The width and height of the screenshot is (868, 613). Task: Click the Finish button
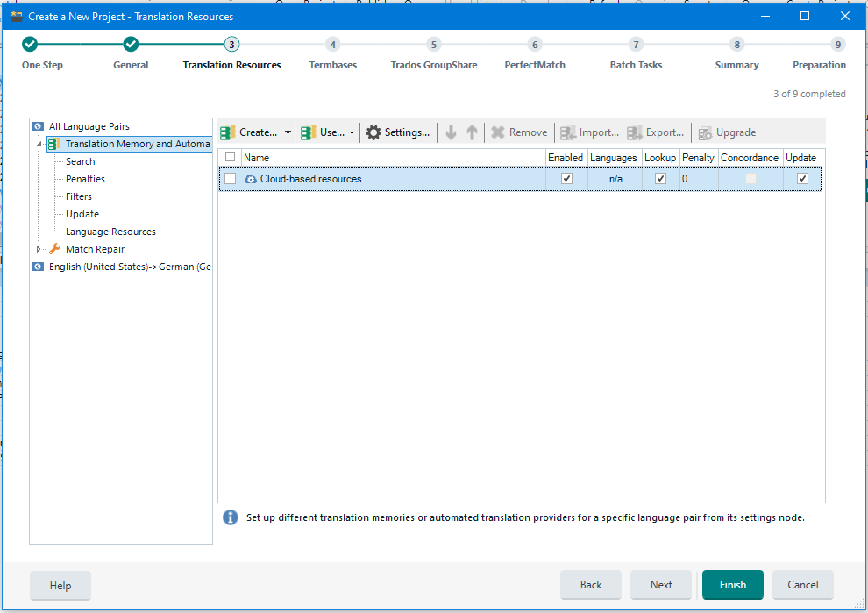tap(732, 585)
